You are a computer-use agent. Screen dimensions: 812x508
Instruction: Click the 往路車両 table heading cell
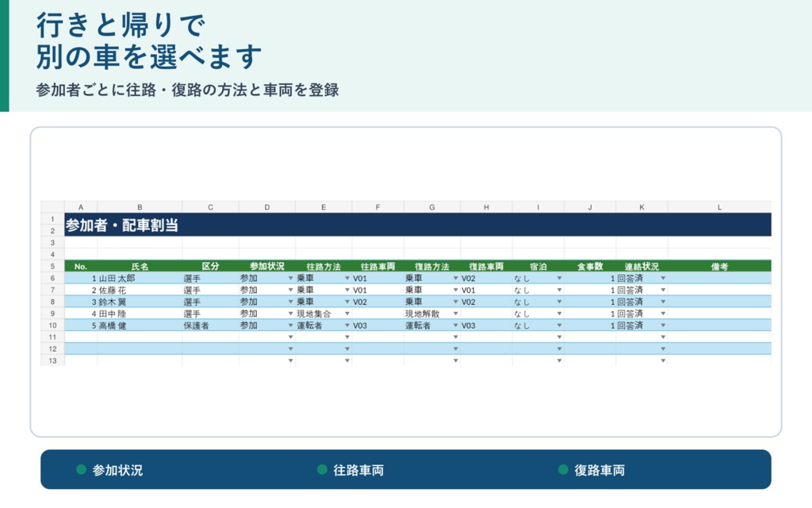pos(377,267)
